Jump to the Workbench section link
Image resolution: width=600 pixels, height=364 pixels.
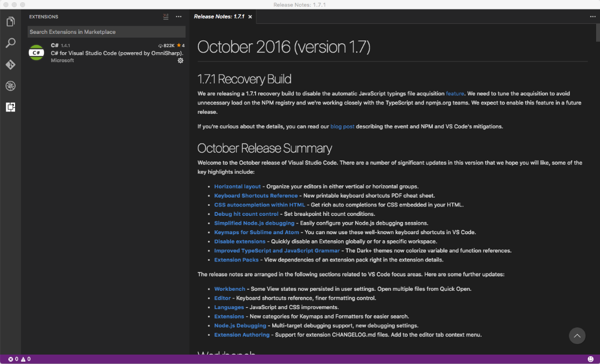[229, 289]
